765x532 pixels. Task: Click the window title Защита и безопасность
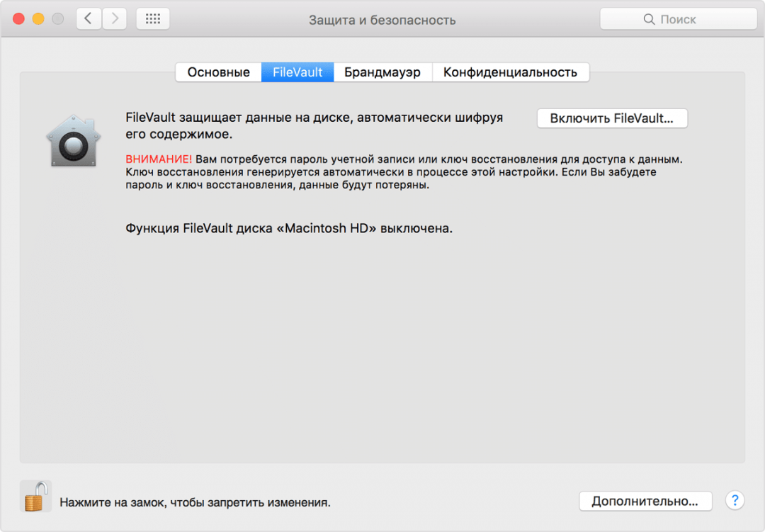pyautogui.click(x=382, y=20)
